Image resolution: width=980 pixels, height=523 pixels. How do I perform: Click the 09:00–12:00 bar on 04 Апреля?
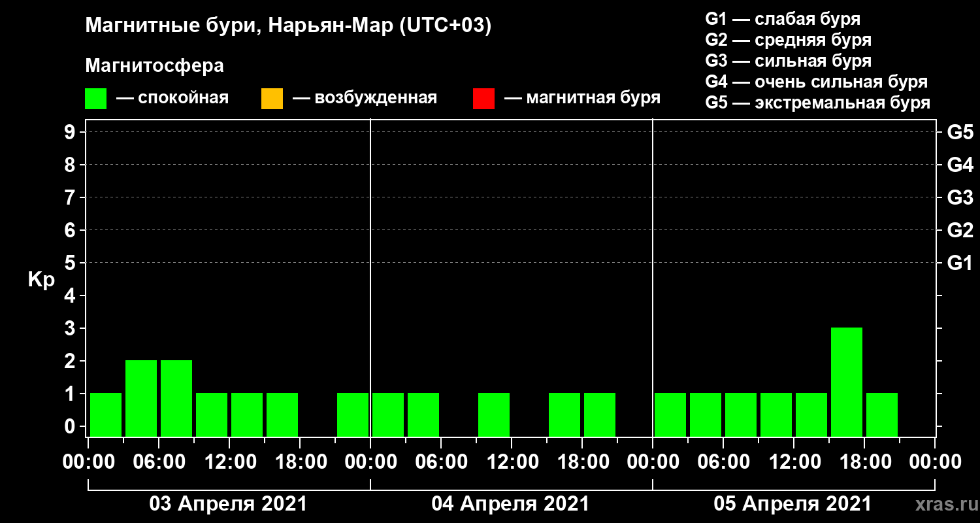click(494, 414)
